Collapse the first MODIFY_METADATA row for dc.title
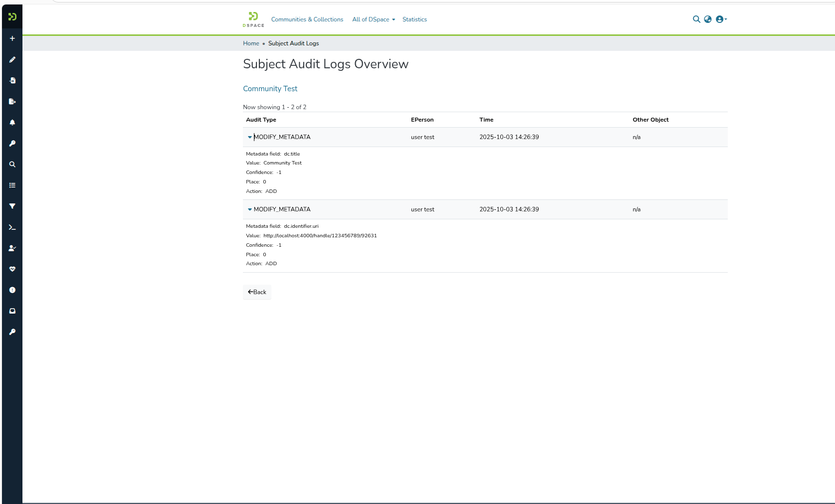 coord(250,137)
